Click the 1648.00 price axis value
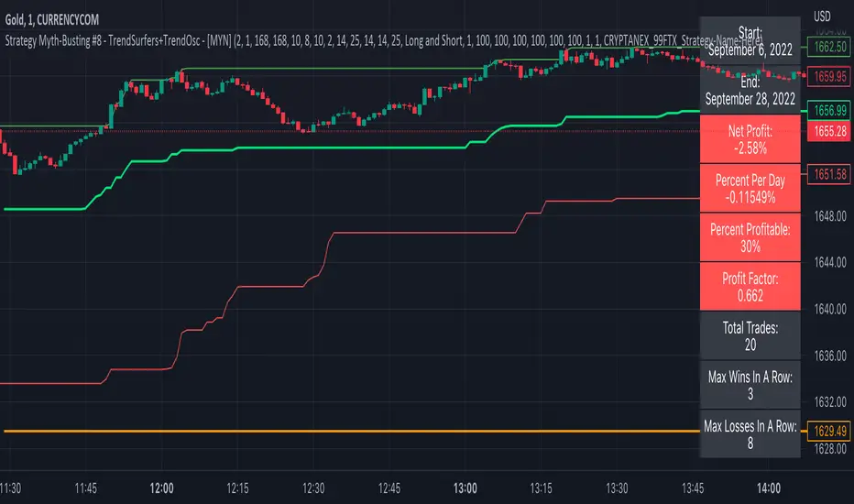The width and height of the screenshot is (854, 504). [830, 216]
